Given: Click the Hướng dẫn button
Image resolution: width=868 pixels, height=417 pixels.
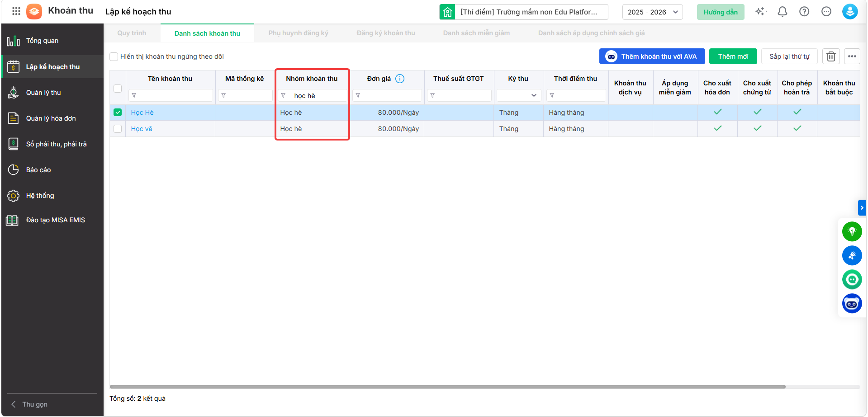Looking at the screenshot, I should pyautogui.click(x=721, y=12).
